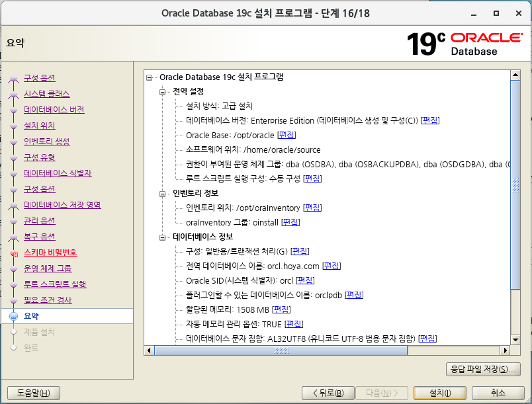
Task: Edit the Oracle SID orcl setting
Action: tap(305, 280)
